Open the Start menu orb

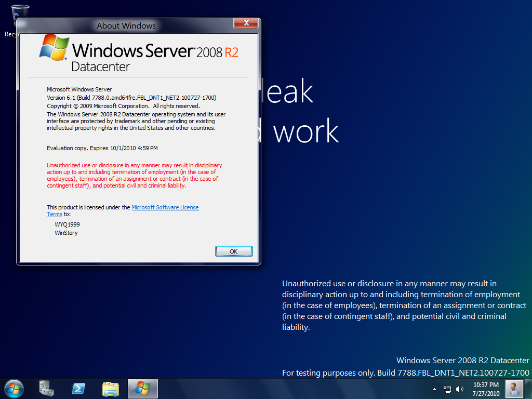click(x=14, y=389)
